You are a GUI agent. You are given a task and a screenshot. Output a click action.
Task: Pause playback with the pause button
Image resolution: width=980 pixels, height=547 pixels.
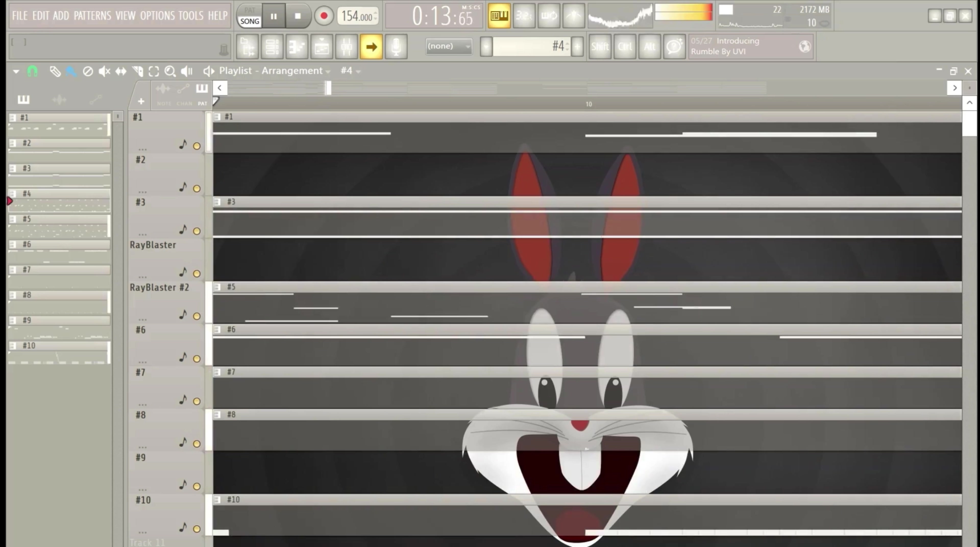tap(274, 16)
